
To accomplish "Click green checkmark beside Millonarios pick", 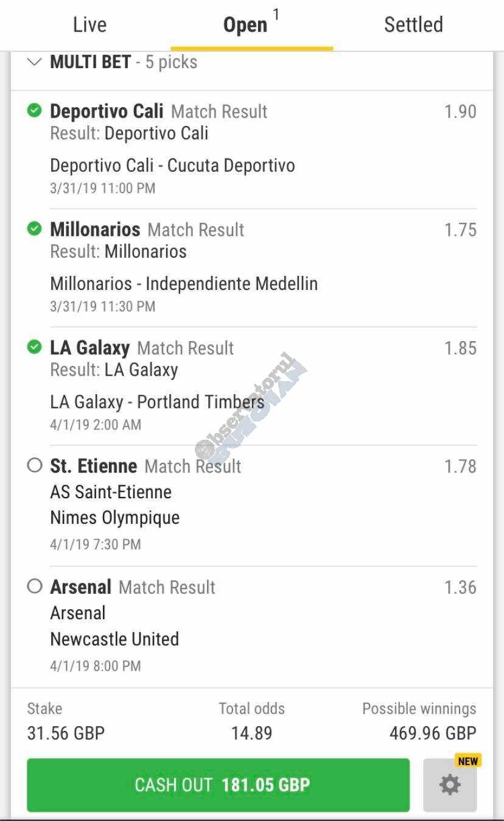I will pos(35,229).
